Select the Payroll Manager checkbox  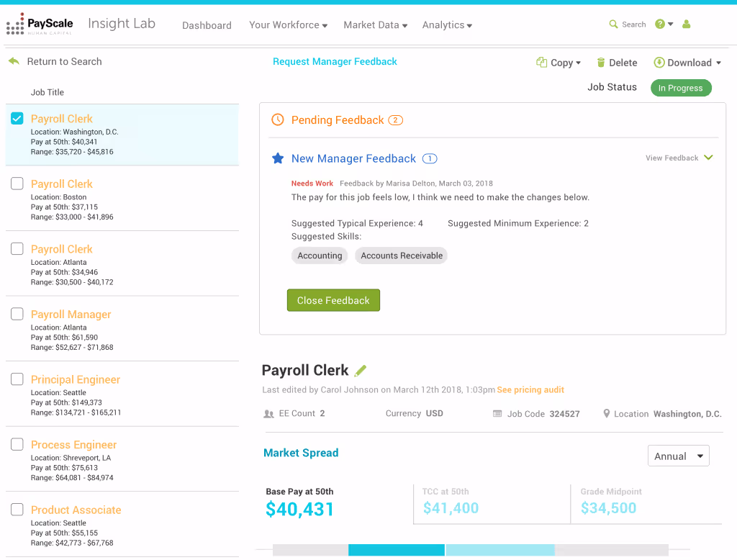[17, 314]
